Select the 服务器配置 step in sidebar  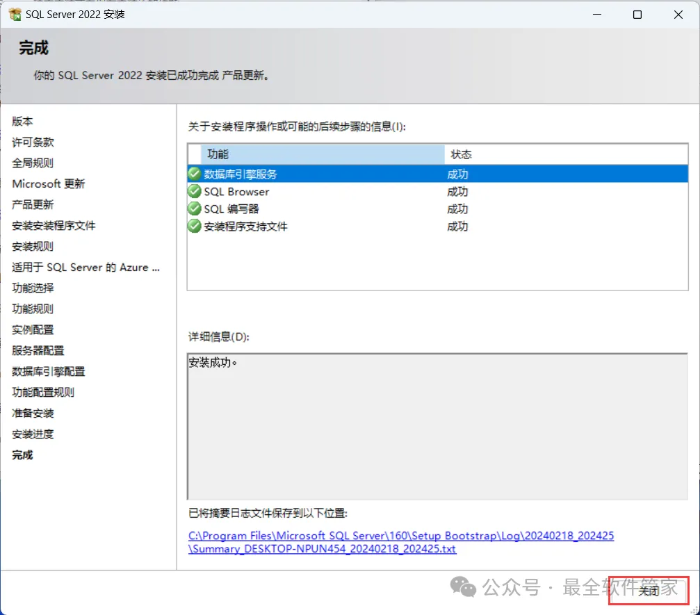[x=38, y=350]
